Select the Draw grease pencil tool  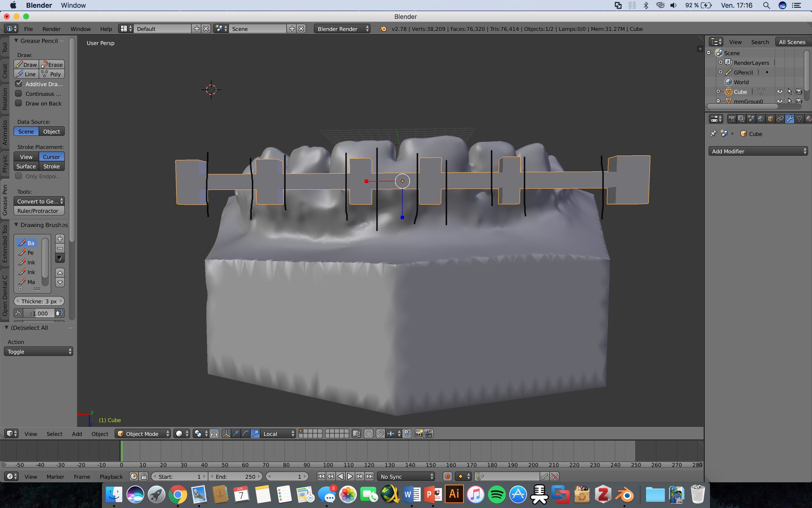[x=27, y=65]
